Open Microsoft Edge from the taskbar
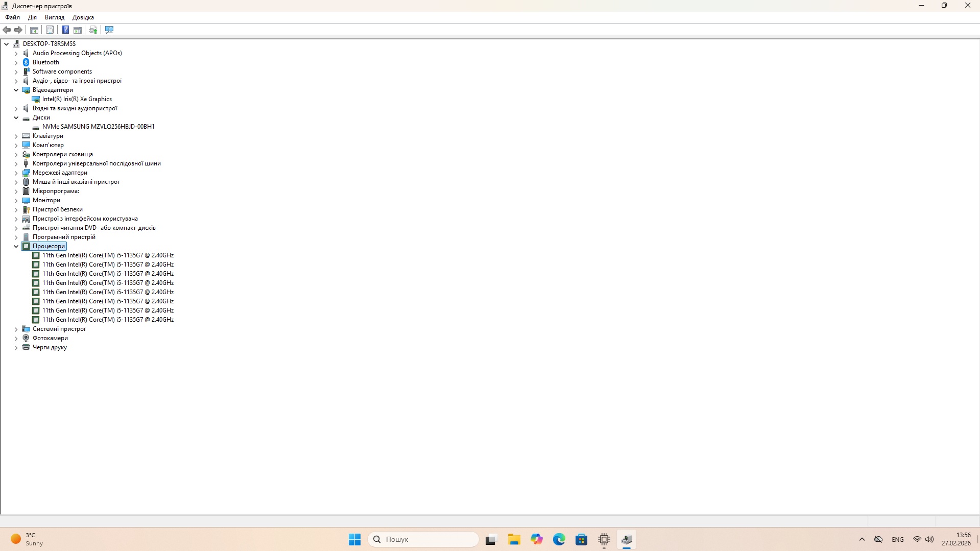Image resolution: width=980 pixels, height=551 pixels. (x=559, y=539)
